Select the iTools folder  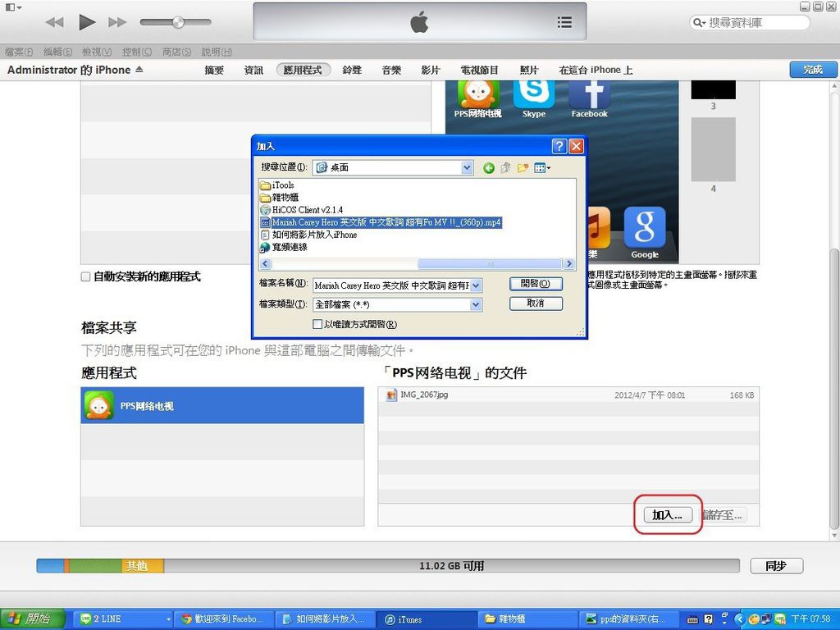pos(277,185)
